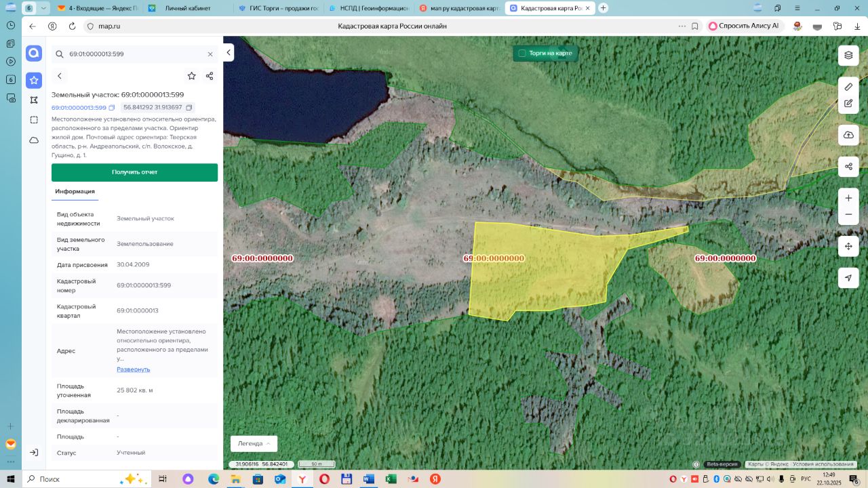Enable the Торги на карте checkbox
Image resolution: width=868 pixels, height=488 pixels.
[522, 53]
